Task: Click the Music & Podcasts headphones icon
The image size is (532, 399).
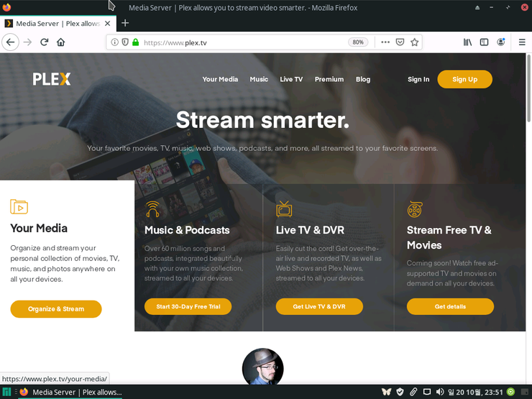Action: coord(152,209)
